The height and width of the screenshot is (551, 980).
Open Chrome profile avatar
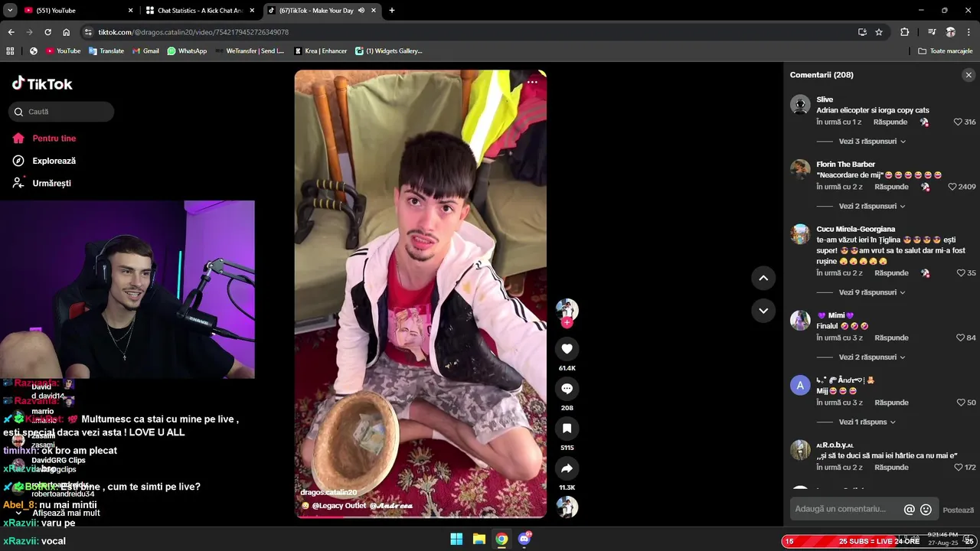(950, 32)
